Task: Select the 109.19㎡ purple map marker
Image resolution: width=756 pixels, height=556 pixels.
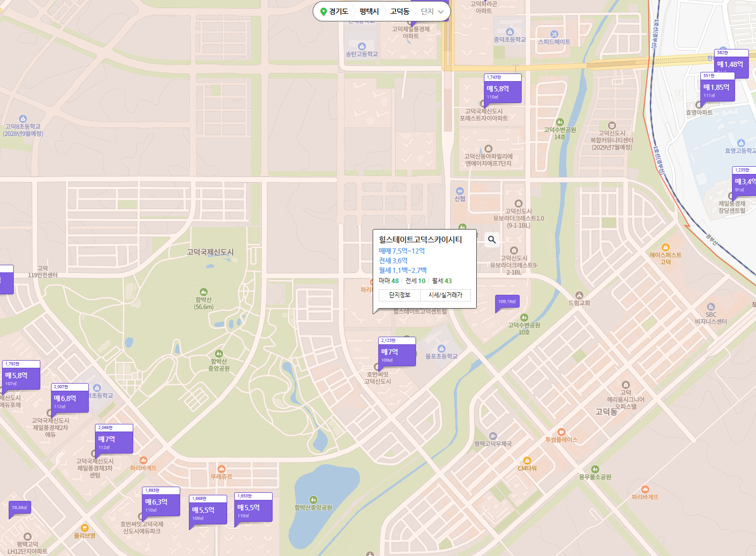Action: (x=507, y=301)
